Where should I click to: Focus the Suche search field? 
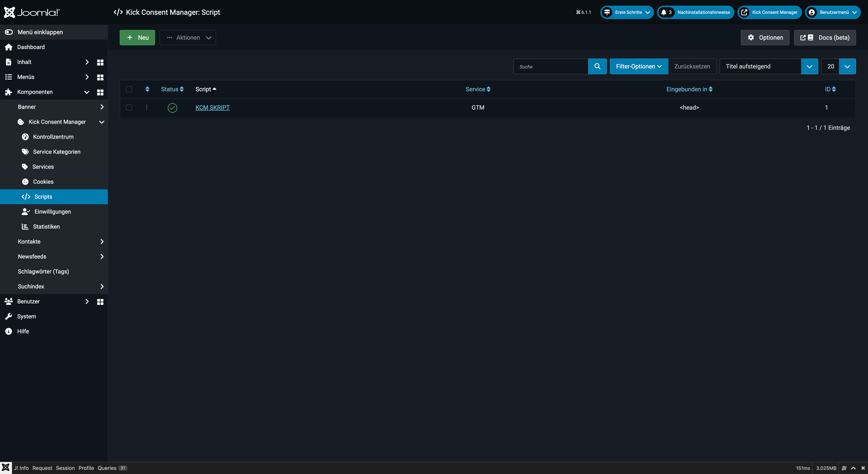tap(551, 66)
